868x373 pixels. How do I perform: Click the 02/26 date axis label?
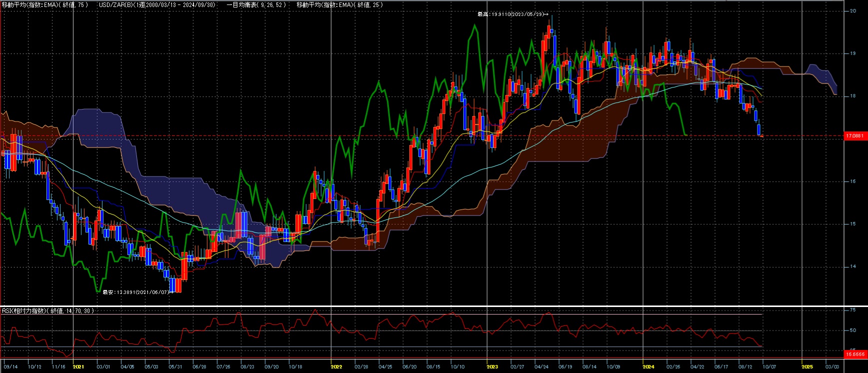[673, 367]
